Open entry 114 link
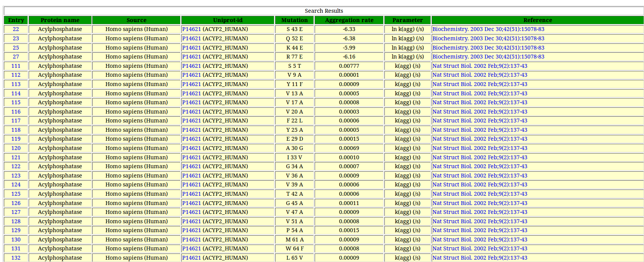This screenshot has height=262, width=644. point(16,93)
